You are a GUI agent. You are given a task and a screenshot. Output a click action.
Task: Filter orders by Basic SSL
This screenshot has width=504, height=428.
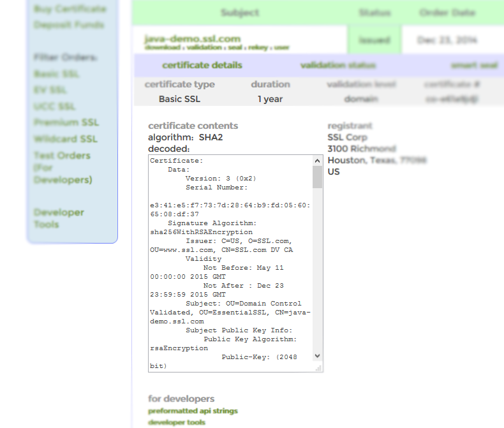[x=56, y=74]
